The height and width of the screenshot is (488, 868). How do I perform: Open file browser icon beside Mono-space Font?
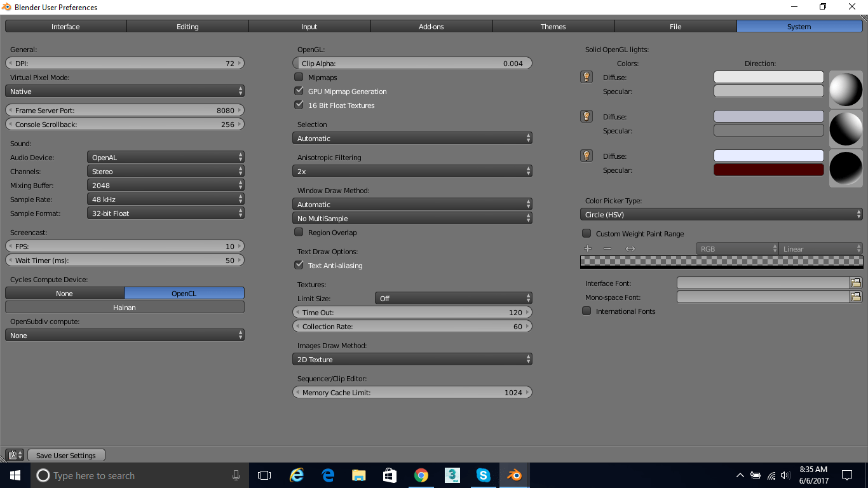point(856,296)
